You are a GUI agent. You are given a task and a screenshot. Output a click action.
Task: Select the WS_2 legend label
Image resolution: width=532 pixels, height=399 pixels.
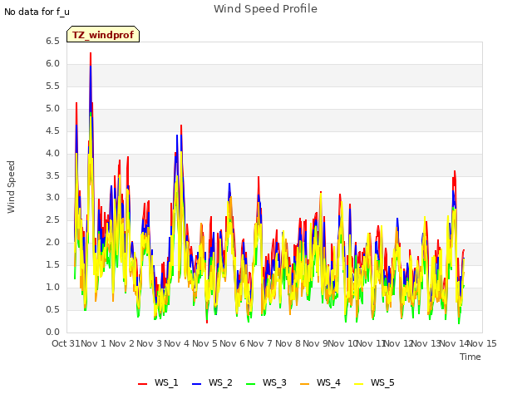point(220,382)
